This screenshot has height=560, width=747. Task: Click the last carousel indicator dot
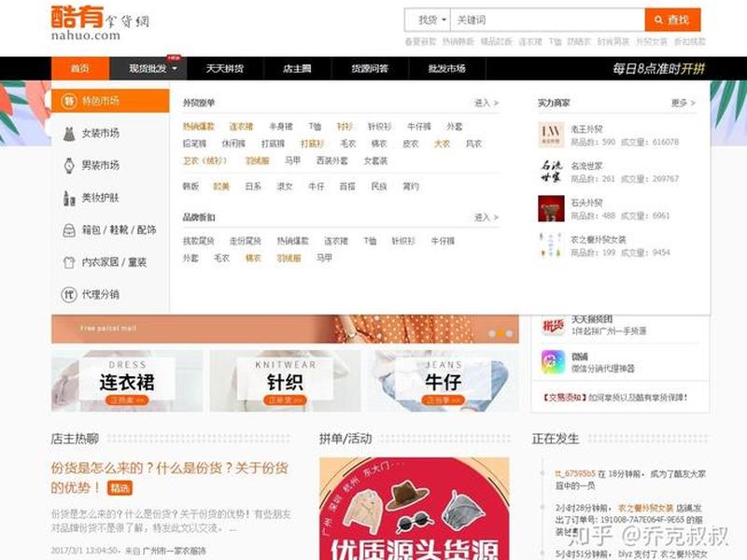[509, 334]
